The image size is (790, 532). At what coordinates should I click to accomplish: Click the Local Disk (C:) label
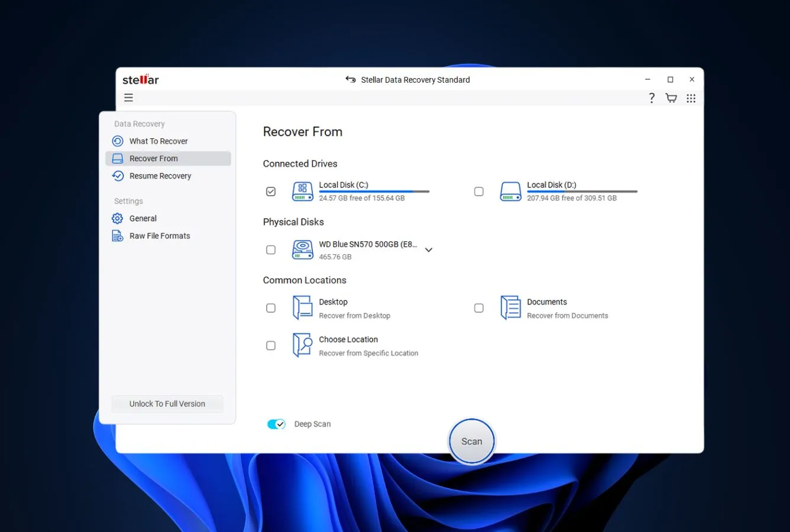pyautogui.click(x=344, y=185)
